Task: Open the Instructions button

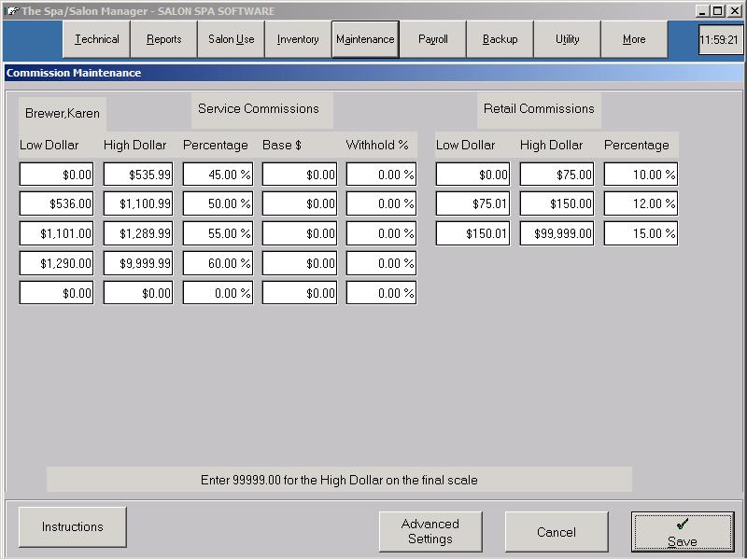Action: coord(73,527)
